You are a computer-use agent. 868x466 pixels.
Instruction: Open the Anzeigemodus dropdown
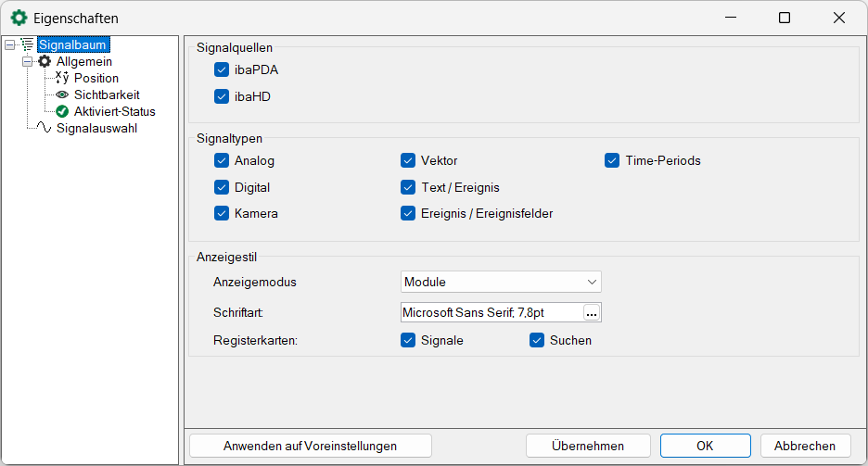click(502, 282)
